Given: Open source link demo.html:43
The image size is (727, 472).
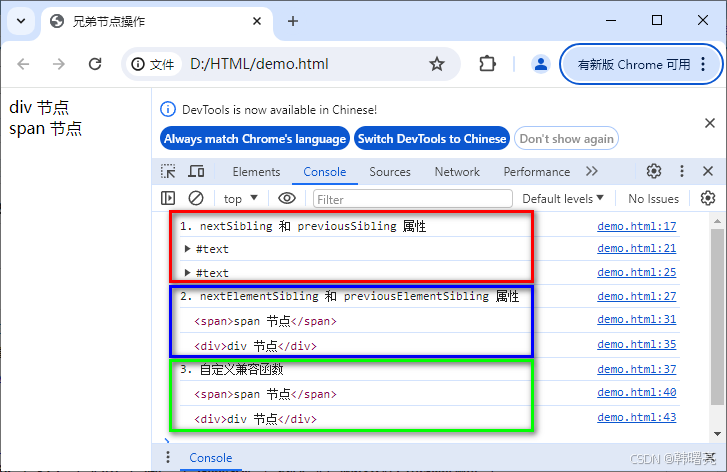Looking at the screenshot, I should pos(637,417).
